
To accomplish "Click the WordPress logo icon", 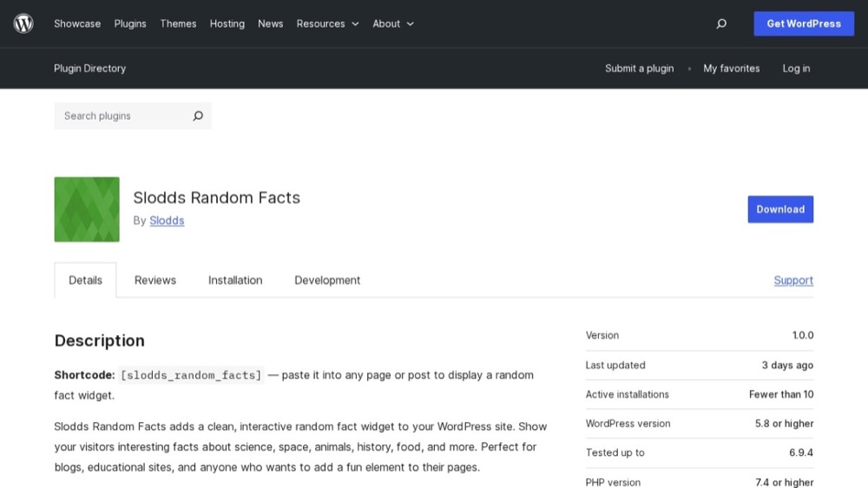I will 23,23.
